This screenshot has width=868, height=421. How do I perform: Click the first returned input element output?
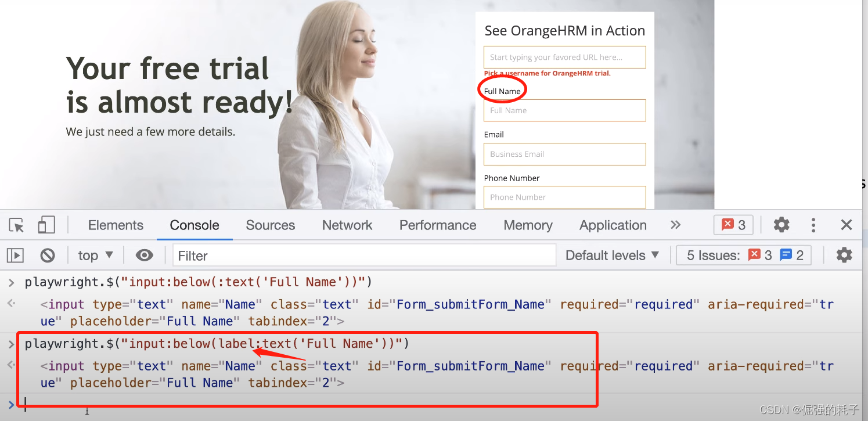(x=437, y=312)
